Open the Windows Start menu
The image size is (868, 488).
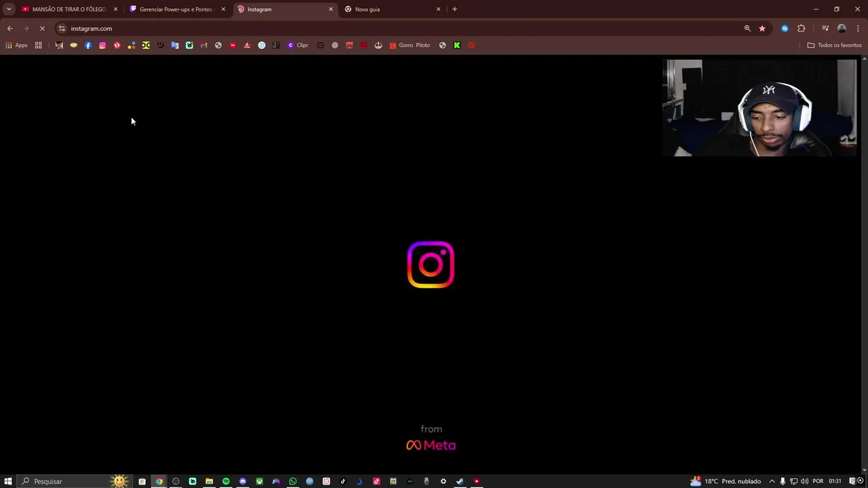pos(8,481)
